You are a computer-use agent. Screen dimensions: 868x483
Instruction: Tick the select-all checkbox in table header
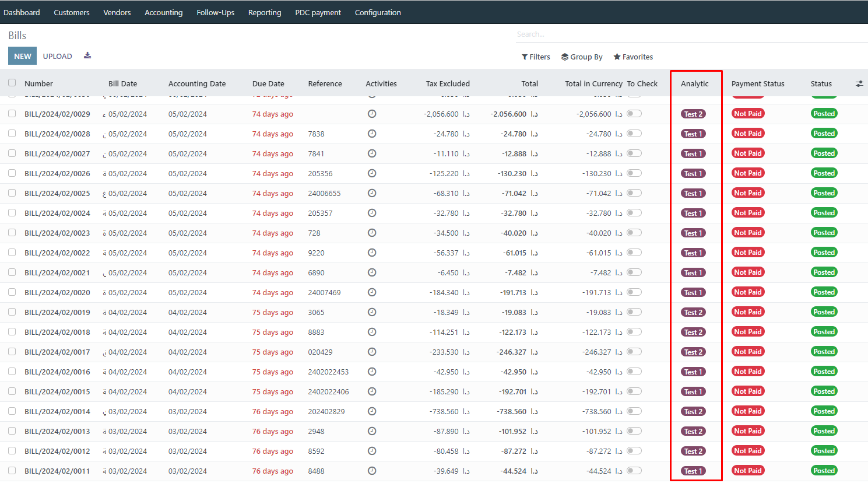[12, 83]
